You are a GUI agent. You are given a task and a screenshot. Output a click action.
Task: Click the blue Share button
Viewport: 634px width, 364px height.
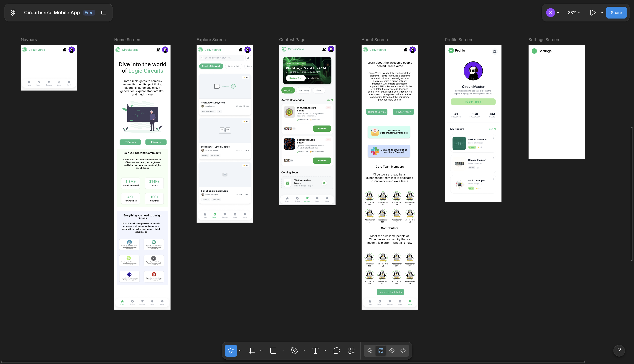click(616, 13)
